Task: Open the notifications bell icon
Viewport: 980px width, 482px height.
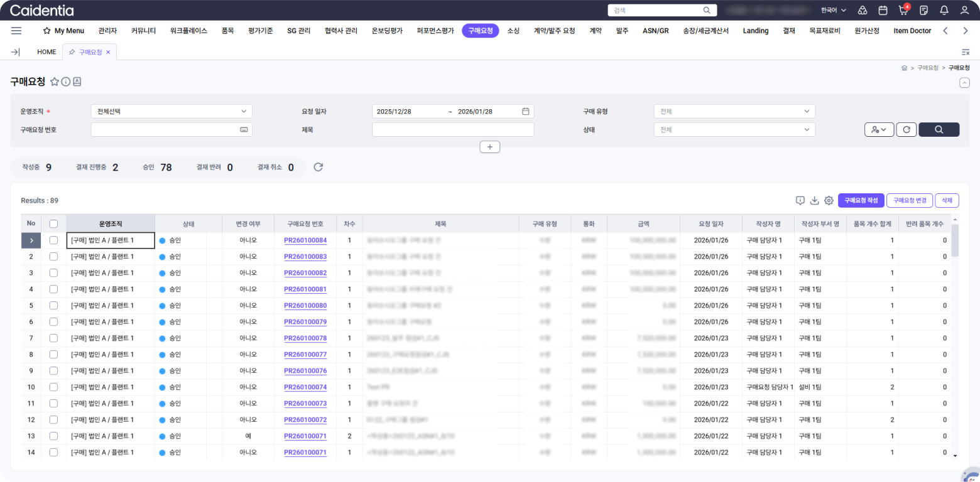Action: click(944, 11)
